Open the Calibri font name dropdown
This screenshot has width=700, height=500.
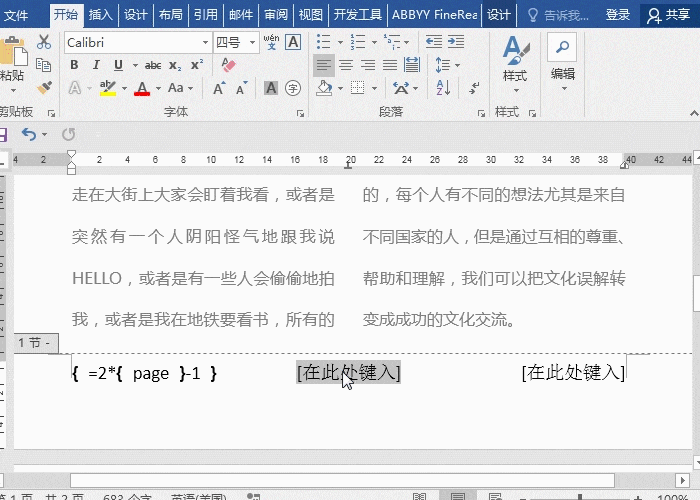(205, 42)
